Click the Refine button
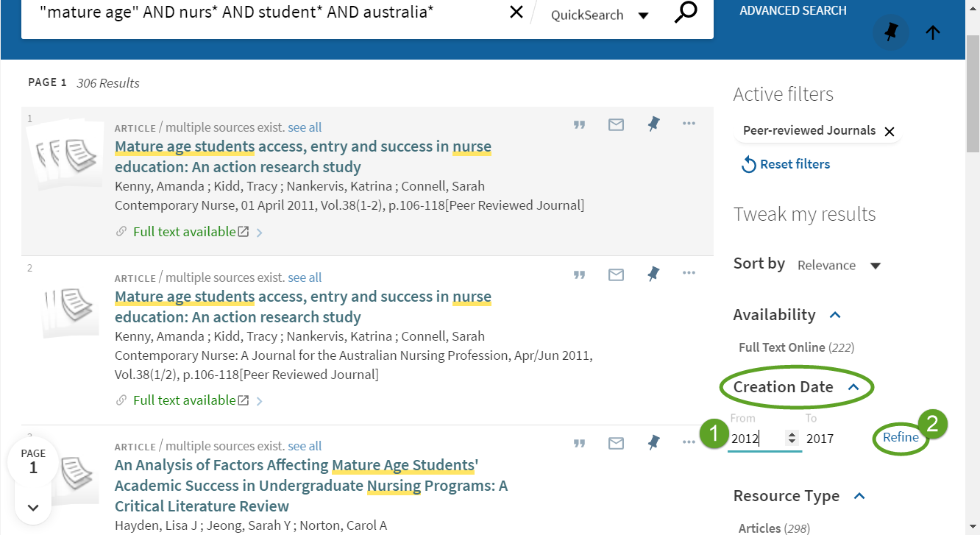The height and width of the screenshot is (535, 980). pos(901,436)
